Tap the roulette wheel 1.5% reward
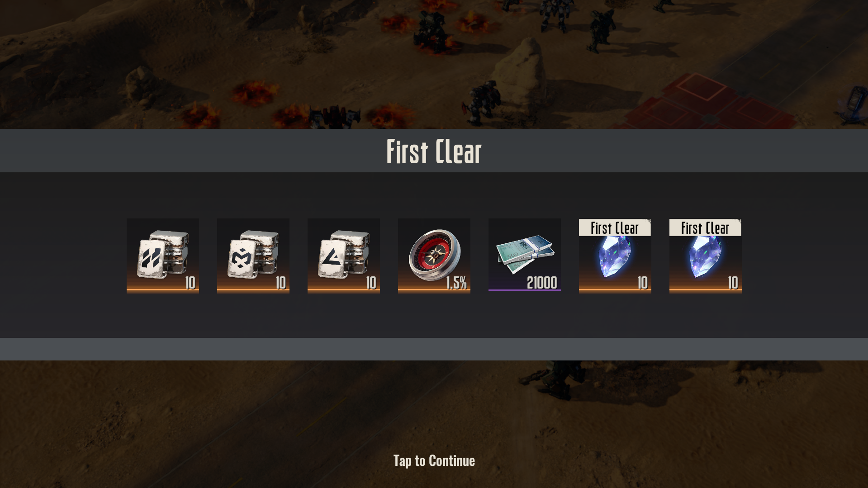 pyautogui.click(x=434, y=256)
